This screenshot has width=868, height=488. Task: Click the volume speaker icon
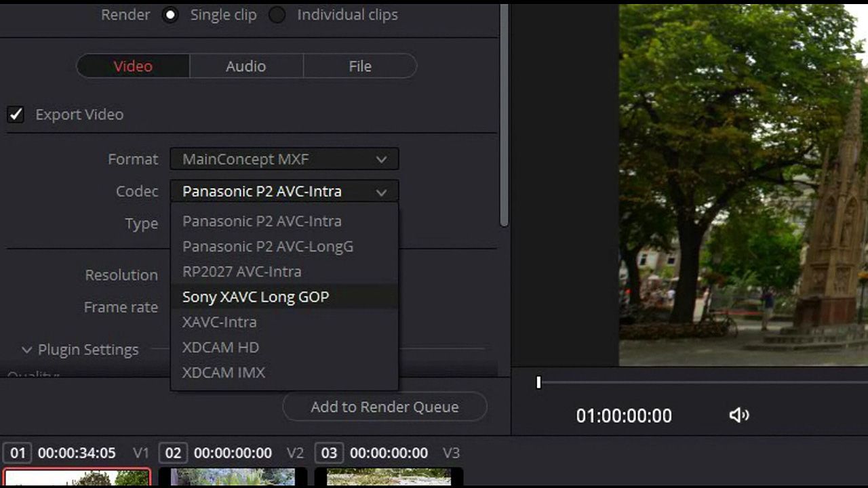coord(738,415)
